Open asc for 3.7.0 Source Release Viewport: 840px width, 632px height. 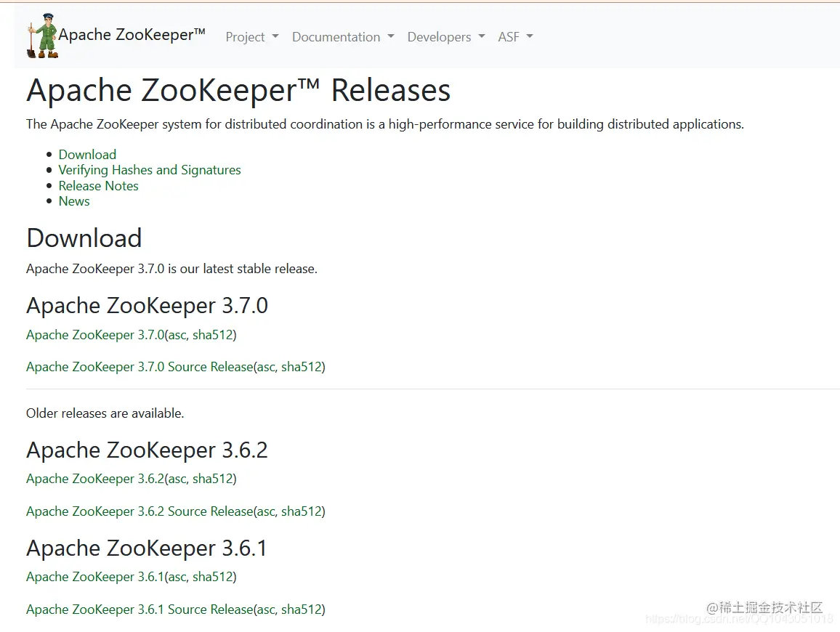[x=266, y=367]
